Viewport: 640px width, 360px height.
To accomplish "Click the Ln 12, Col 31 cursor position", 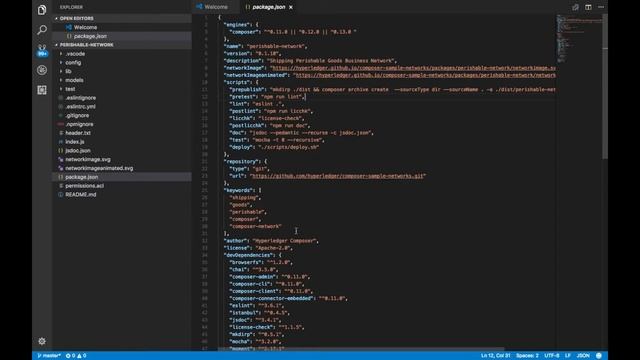I will coord(495,356).
